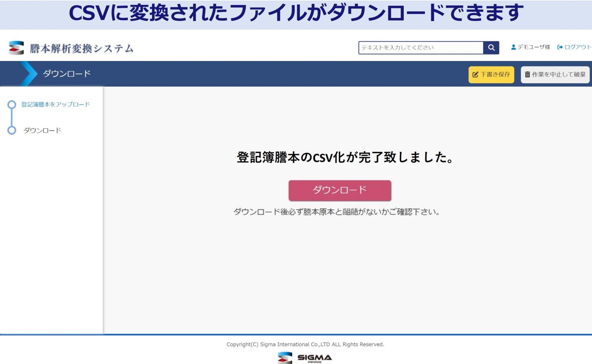Click the デモユーザ様 account label
The image size is (592, 364).
coord(534,47)
